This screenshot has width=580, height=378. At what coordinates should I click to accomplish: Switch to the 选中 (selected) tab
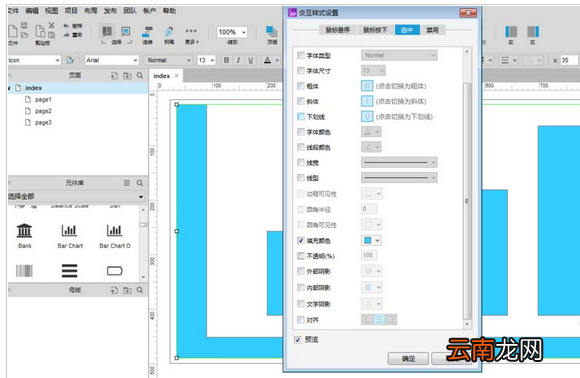point(407,30)
